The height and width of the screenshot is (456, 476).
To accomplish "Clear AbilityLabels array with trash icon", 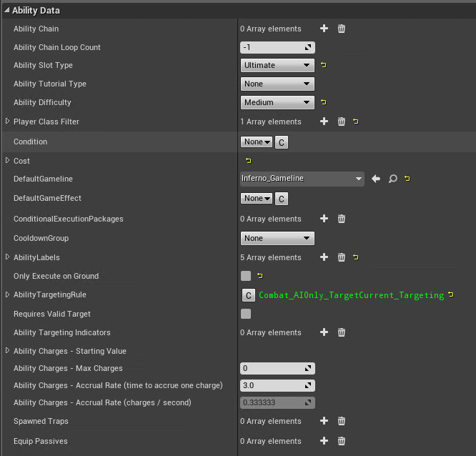I will pyautogui.click(x=342, y=257).
